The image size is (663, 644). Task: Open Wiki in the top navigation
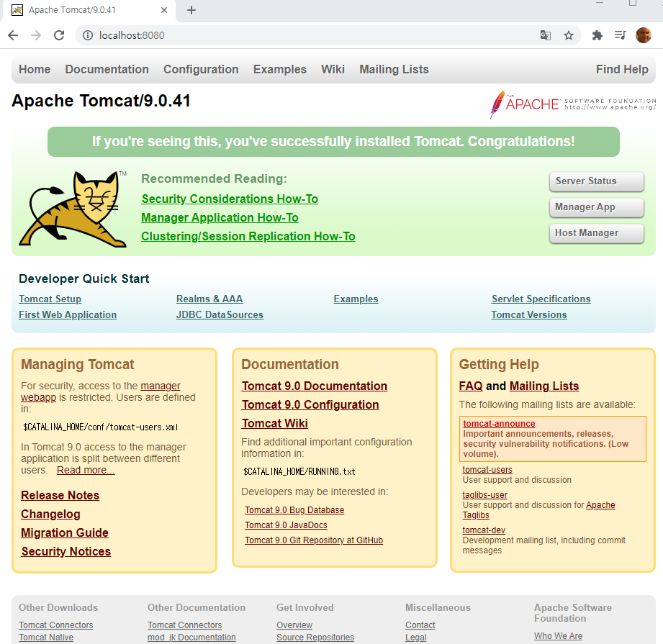pos(333,69)
